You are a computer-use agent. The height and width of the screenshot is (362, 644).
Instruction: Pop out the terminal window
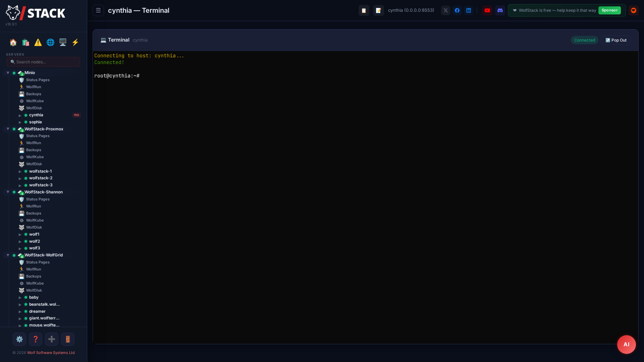[616, 40]
